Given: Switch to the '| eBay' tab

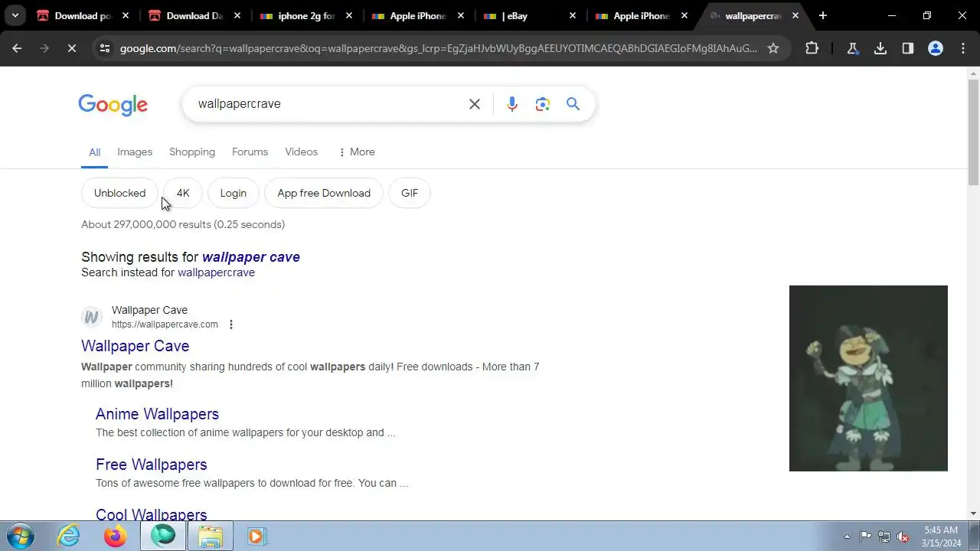Looking at the screenshot, I should pyautogui.click(x=531, y=15).
